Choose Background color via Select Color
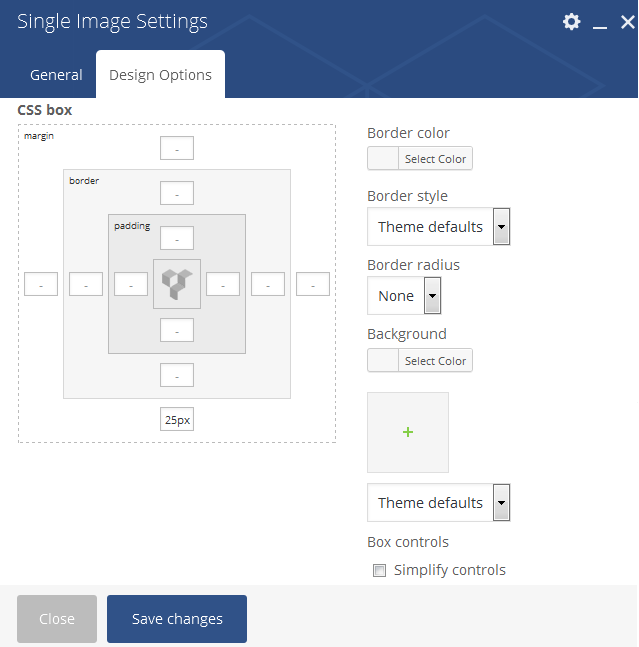 click(420, 361)
